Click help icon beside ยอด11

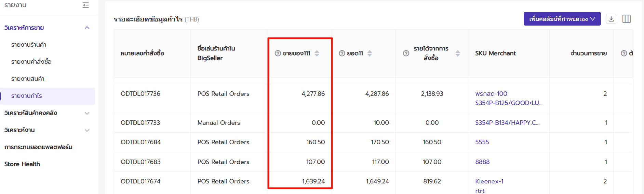pos(342,53)
